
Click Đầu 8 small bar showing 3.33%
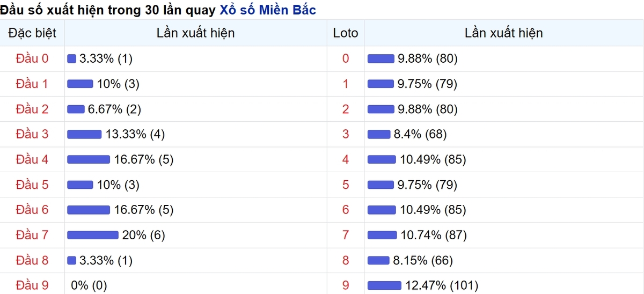(x=71, y=260)
